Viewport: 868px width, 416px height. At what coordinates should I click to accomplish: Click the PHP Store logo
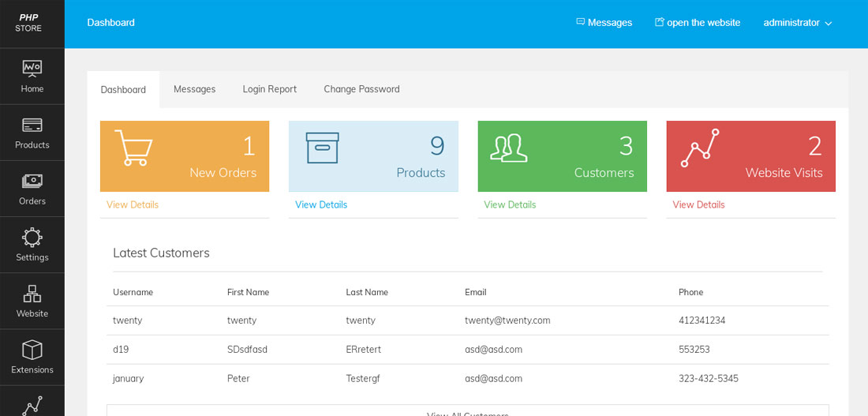28,23
